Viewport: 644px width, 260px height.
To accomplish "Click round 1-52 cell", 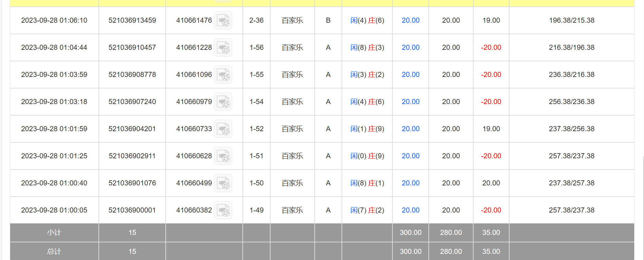I will point(256,129).
